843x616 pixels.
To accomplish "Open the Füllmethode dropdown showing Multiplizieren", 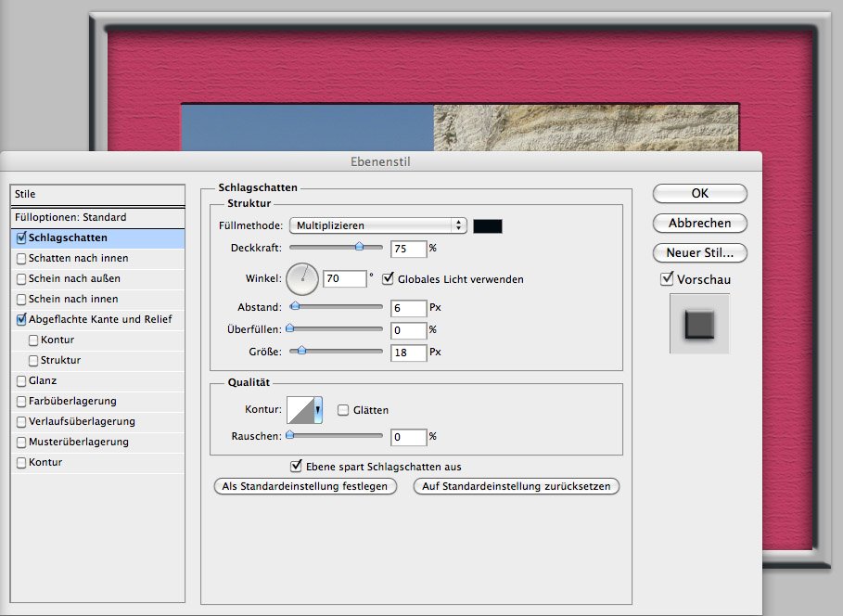I will click(377, 225).
